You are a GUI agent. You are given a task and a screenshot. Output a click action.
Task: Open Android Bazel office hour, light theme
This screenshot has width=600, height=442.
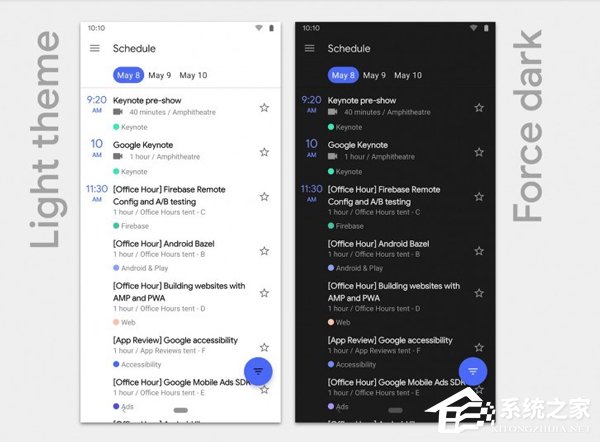coord(163,243)
